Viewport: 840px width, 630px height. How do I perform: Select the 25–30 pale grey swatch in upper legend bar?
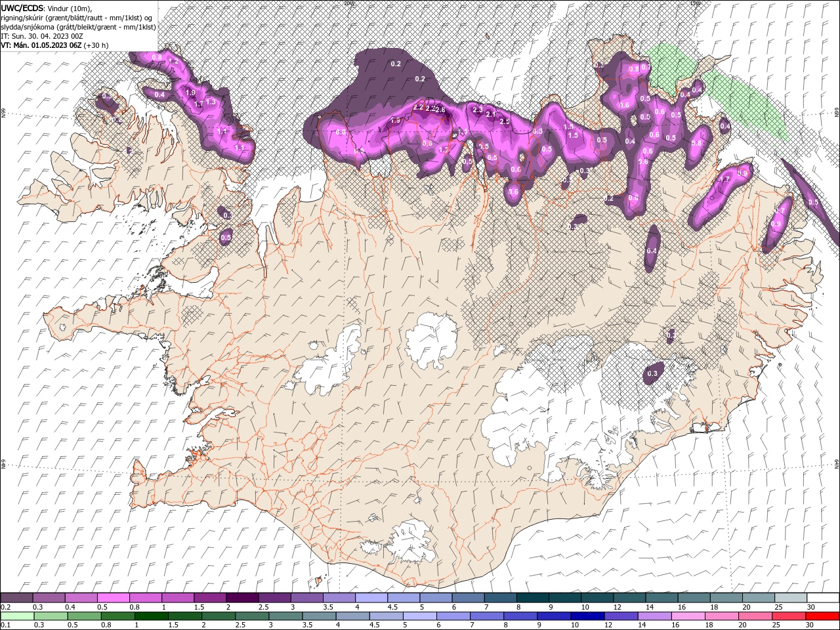point(791,597)
